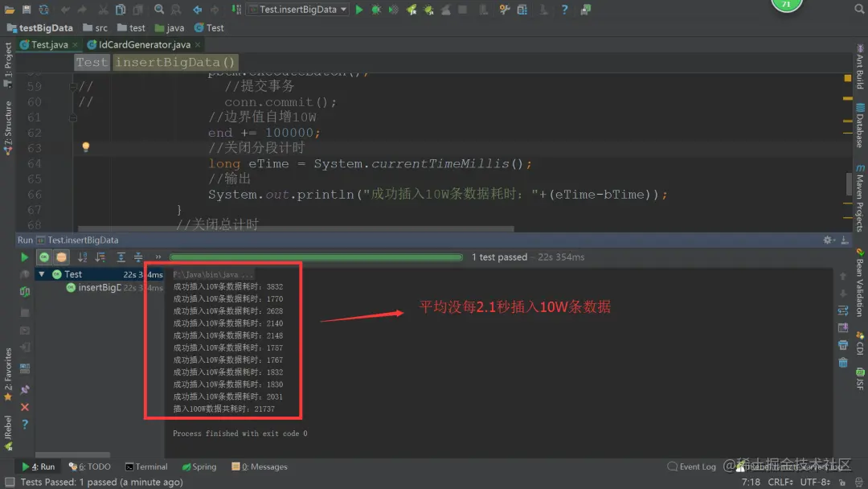Click the Build project icon beside run configuration
The image size is (868, 489).
coord(236,10)
